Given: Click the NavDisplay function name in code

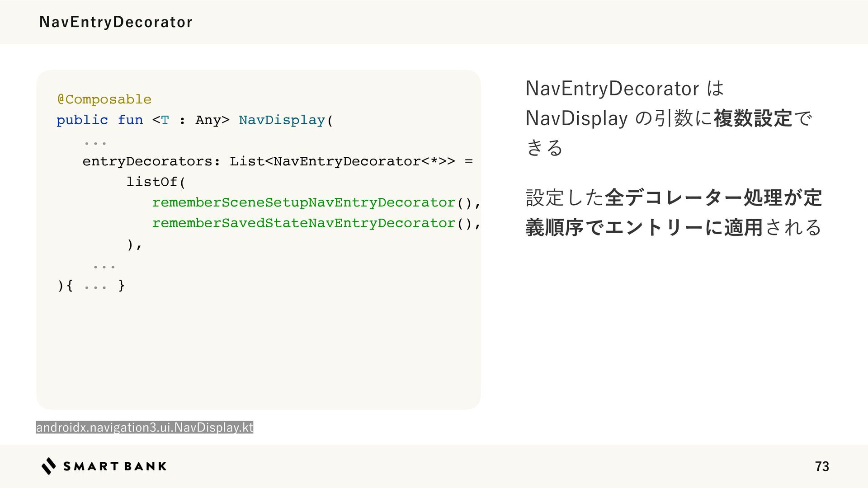Looking at the screenshot, I should tap(282, 120).
